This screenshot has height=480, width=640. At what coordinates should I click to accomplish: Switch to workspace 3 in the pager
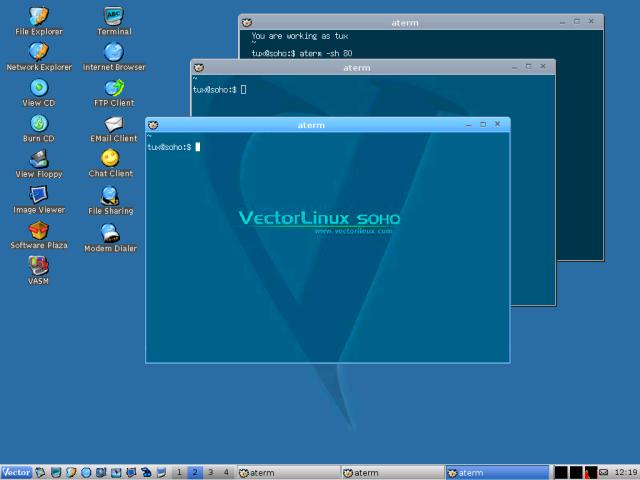tap(211, 473)
